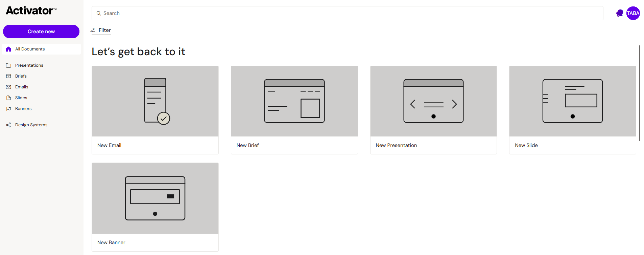Click the Create new button
644x255 pixels.
coord(41,31)
